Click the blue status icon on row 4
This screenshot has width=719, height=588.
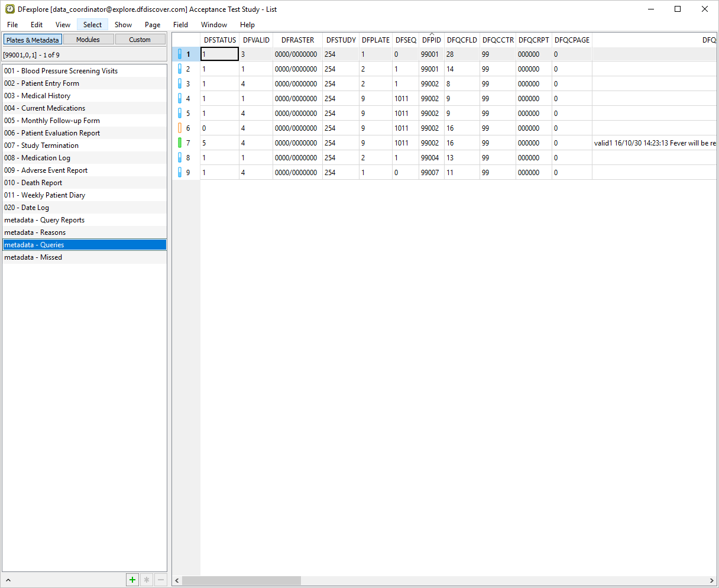(180, 99)
